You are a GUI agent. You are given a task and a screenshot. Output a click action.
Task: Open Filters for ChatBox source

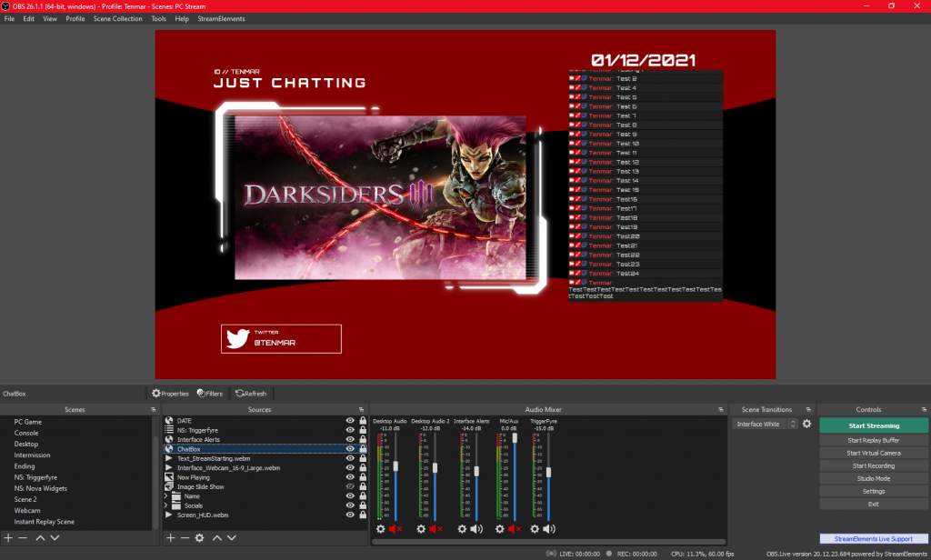click(x=210, y=393)
